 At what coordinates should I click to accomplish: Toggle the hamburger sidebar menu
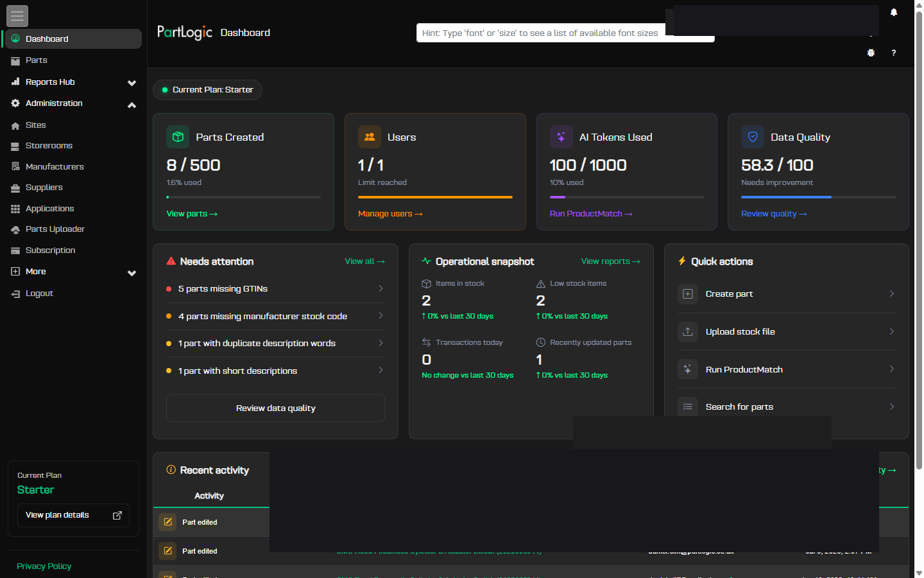click(x=17, y=15)
